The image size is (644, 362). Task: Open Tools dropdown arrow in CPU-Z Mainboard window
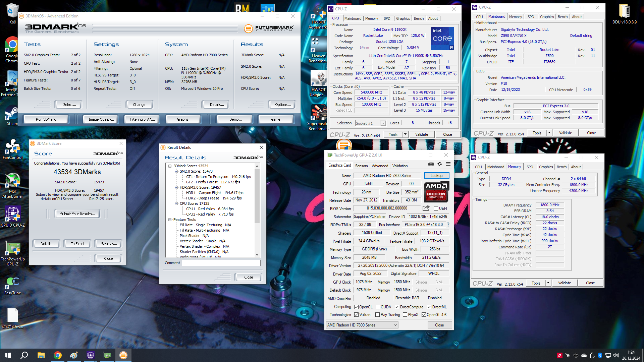[549, 133]
